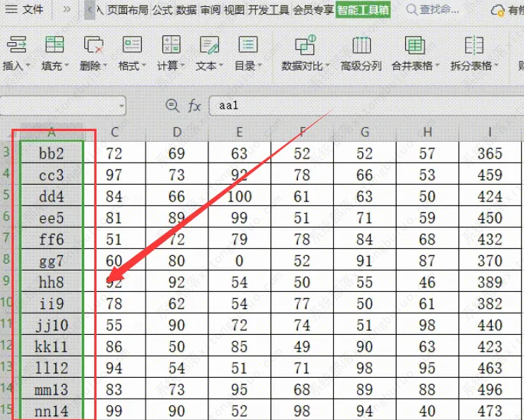Click the fx insert function button
The height and width of the screenshot is (420, 524).
pyautogui.click(x=194, y=107)
